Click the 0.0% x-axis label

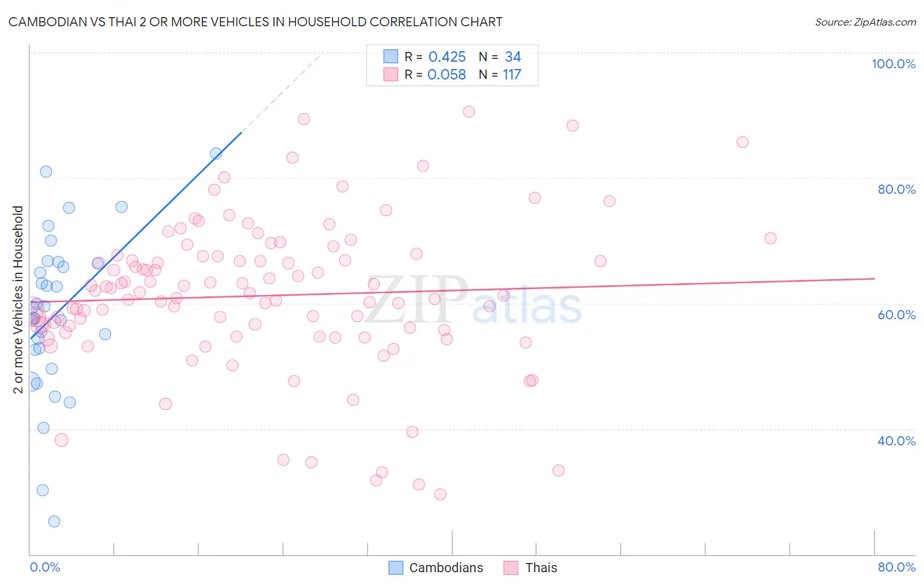[45, 567]
